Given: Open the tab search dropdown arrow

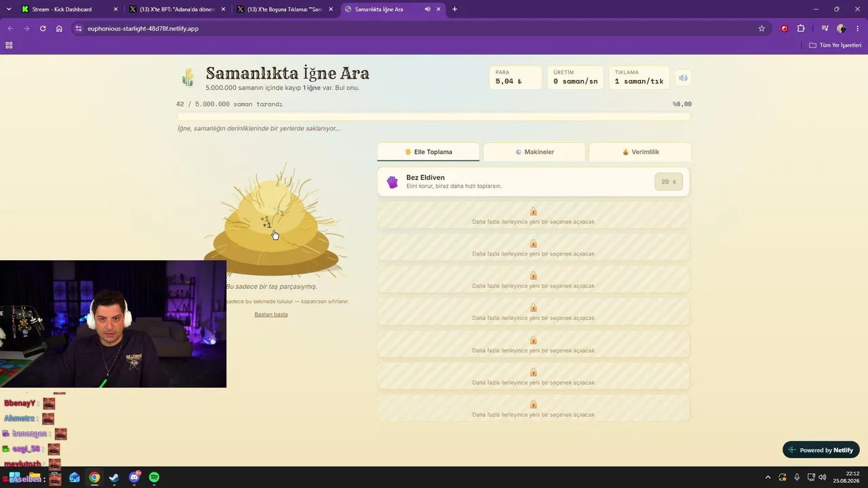Looking at the screenshot, I should (x=9, y=9).
